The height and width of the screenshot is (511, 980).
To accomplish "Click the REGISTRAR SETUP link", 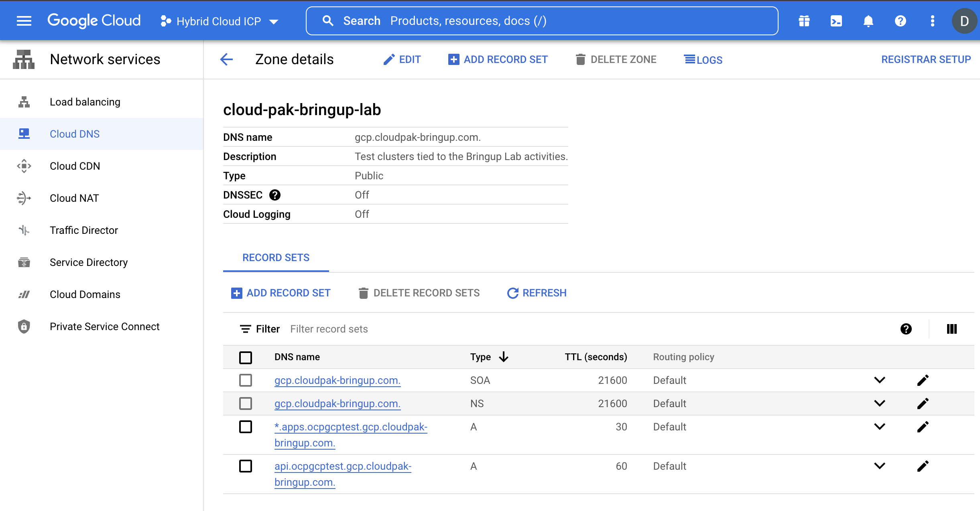I will coord(924,60).
